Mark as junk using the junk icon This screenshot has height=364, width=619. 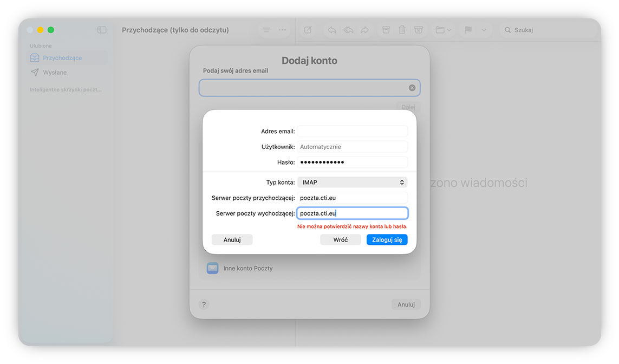point(418,30)
